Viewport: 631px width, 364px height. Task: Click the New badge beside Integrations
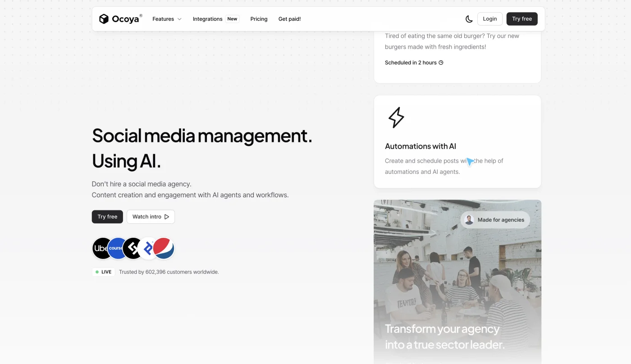point(232,19)
